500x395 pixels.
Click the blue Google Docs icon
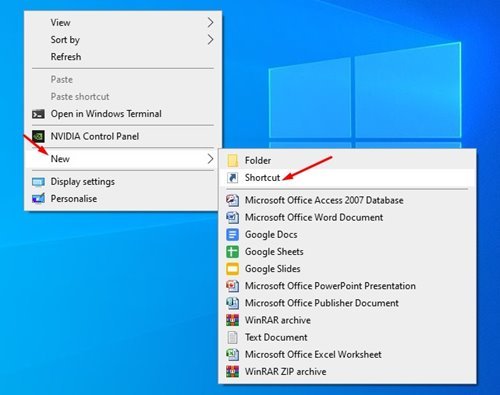[232, 234]
